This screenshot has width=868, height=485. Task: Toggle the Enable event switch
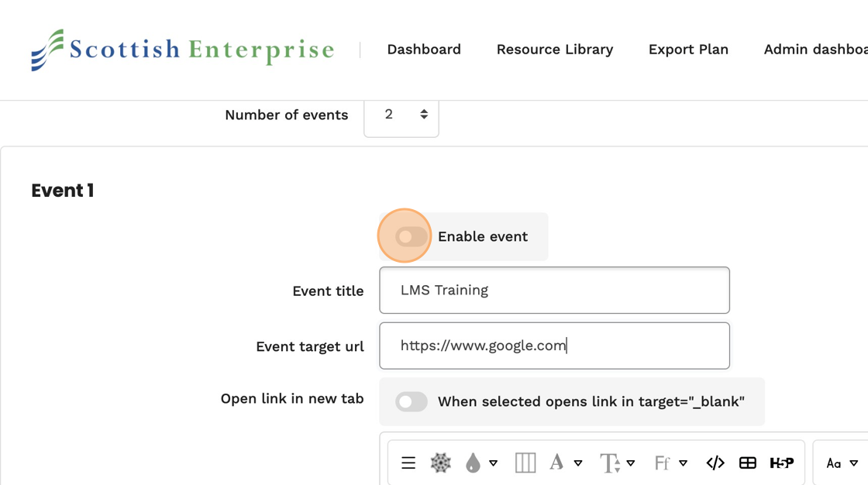click(x=412, y=236)
